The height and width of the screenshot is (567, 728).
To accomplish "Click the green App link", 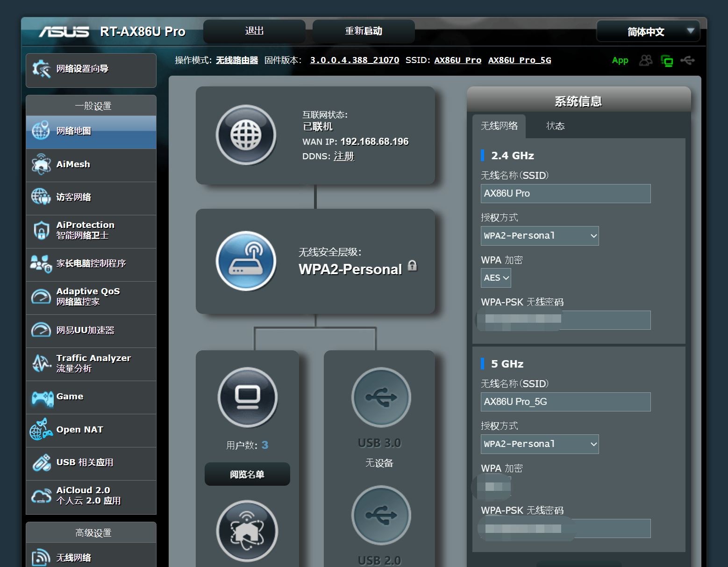I will [620, 60].
